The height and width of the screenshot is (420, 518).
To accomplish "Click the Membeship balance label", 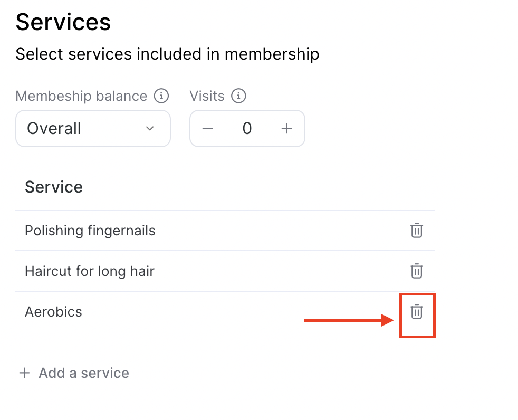I will point(81,96).
